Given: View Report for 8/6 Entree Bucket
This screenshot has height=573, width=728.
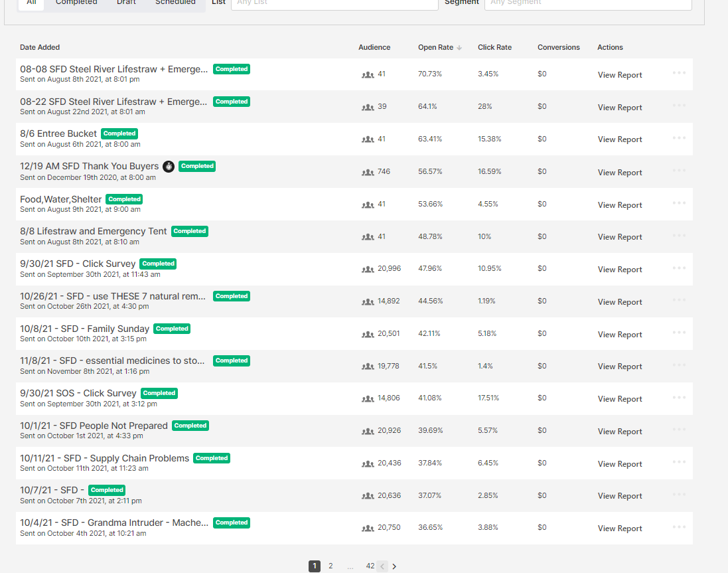Looking at the screenshot, I should pyautogui.click(x=620, y=139).
